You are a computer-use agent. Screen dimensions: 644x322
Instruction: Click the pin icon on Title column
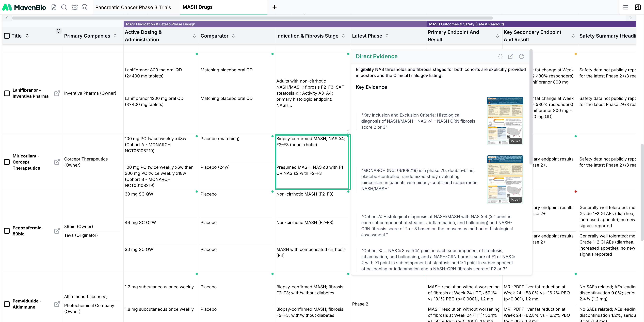tap(58, 31)
